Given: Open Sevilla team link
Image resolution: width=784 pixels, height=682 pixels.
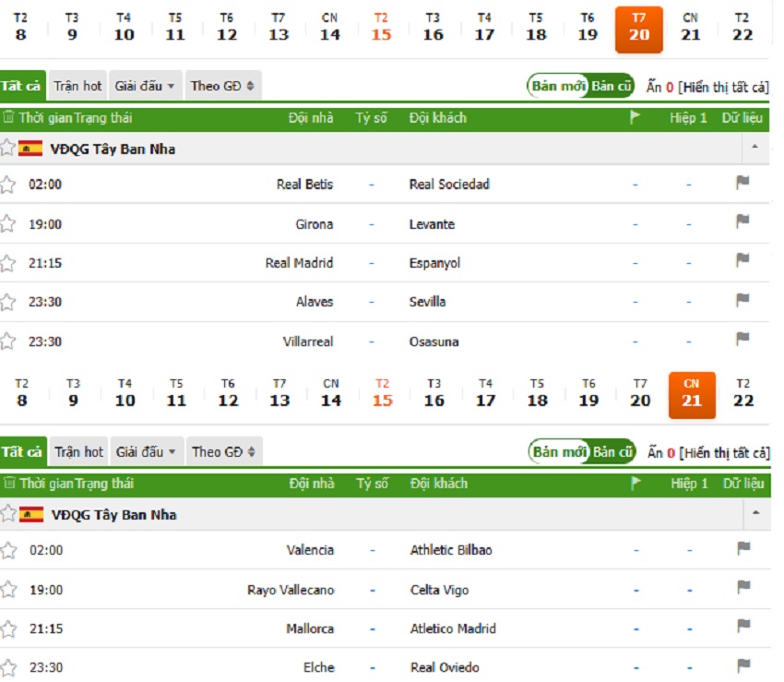Looking at the screenshot, I should click(x=427, y=302).
